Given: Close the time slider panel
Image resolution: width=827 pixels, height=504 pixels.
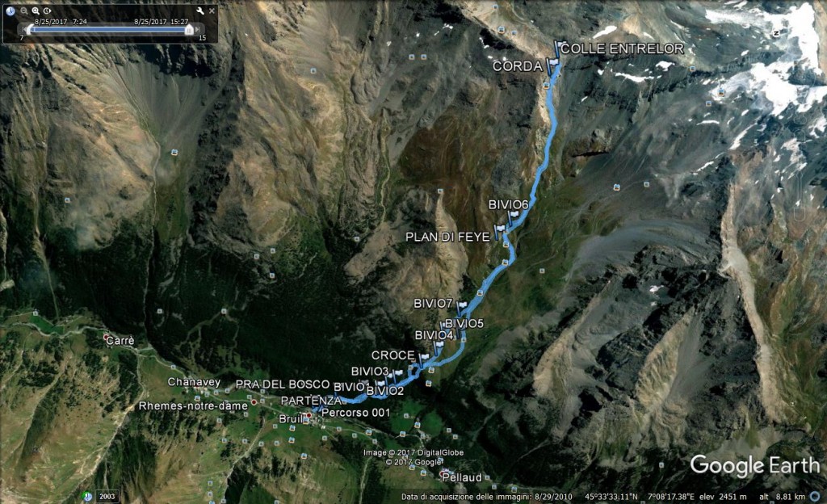Looking at the screenshot, I should pyautogui.click(x=212, y=10).
